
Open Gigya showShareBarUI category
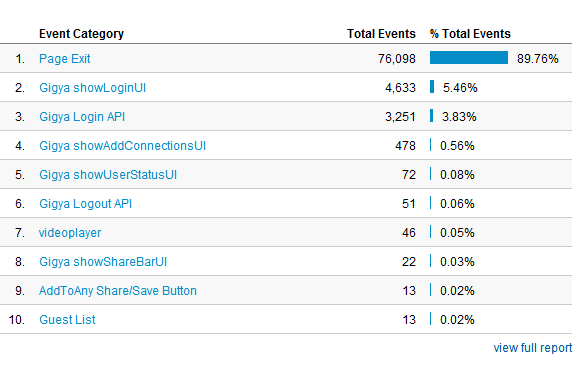[x=103, y=262]
